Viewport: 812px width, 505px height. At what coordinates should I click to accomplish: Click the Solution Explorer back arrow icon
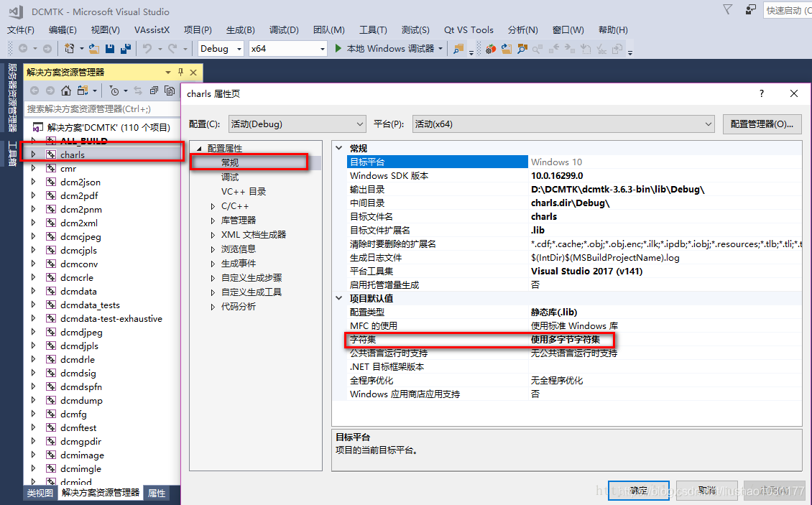[34, 91]
